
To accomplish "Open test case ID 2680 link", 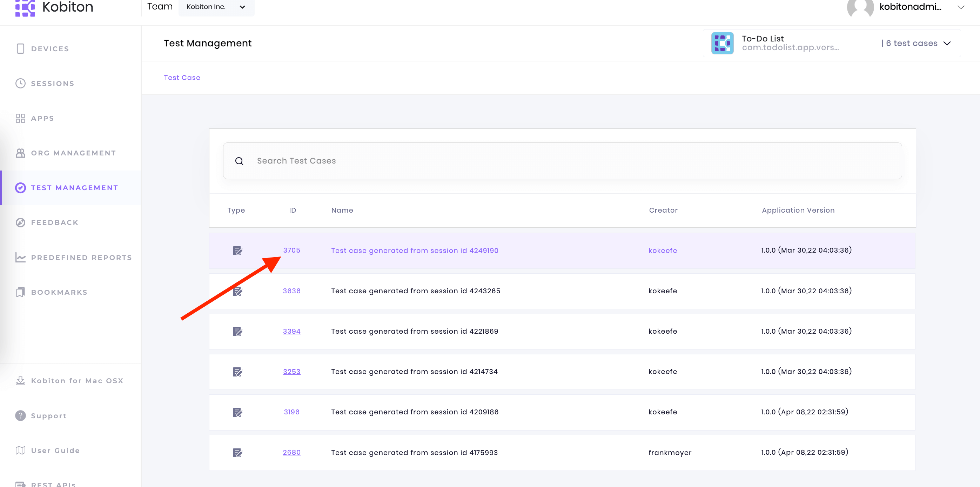I will tap(292, 452).
